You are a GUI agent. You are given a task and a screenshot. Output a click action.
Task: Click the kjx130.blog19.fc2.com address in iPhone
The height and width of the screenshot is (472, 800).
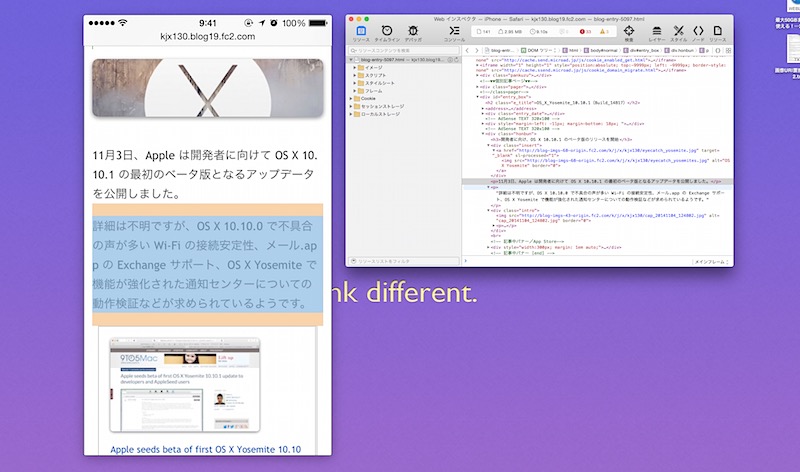click(208, 37)
